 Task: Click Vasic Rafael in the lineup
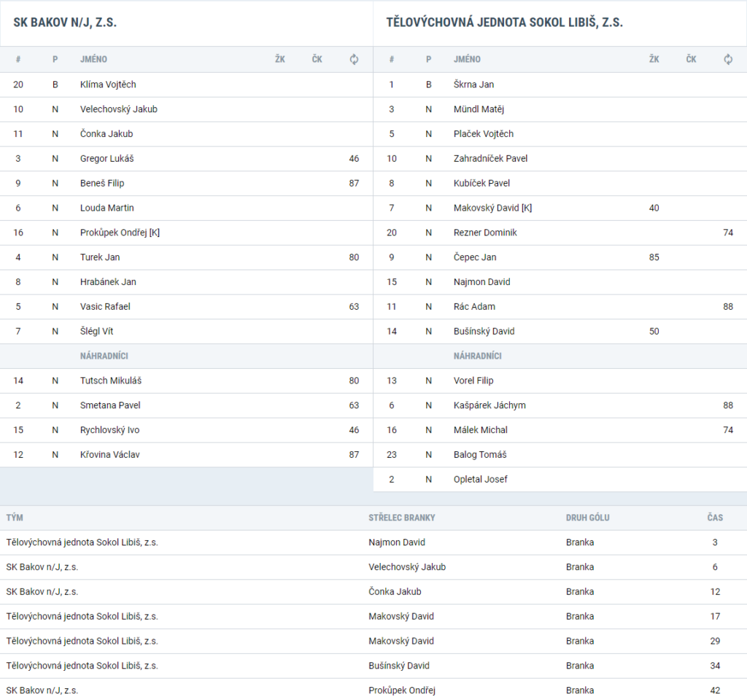(105, 307)
